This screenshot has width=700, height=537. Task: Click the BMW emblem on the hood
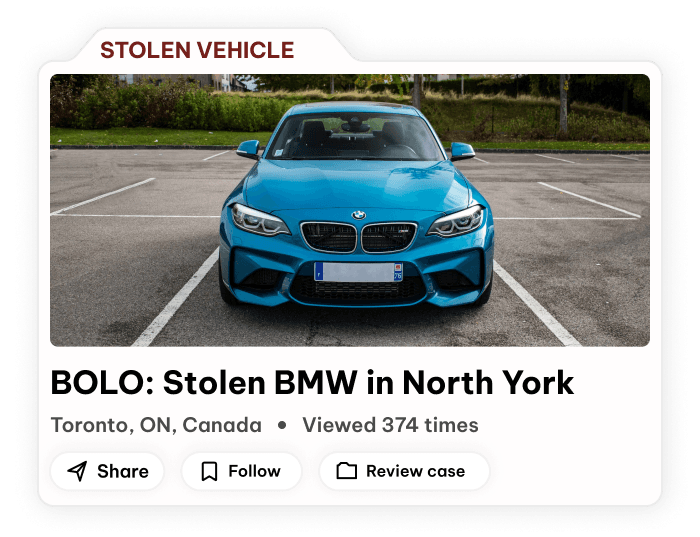[x=358, y=215]
